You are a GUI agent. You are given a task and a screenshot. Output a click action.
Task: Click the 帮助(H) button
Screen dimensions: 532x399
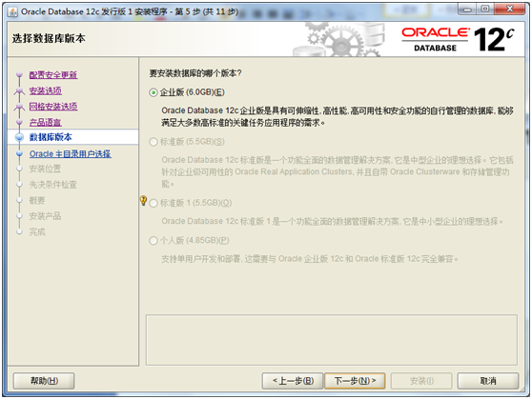pos(44,381)
